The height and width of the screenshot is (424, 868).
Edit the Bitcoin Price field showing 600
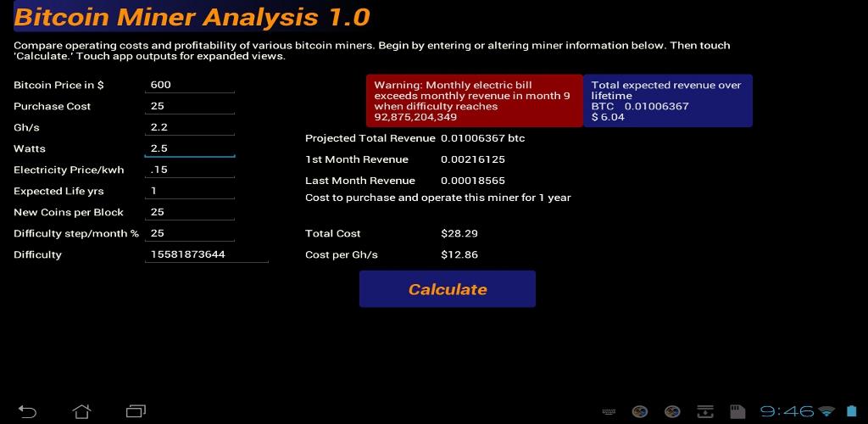190,86
